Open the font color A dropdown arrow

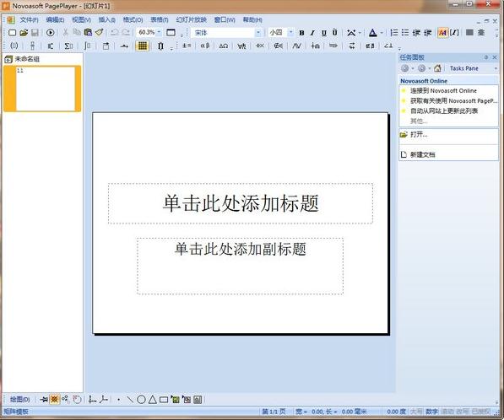click(x=382, y=33)
